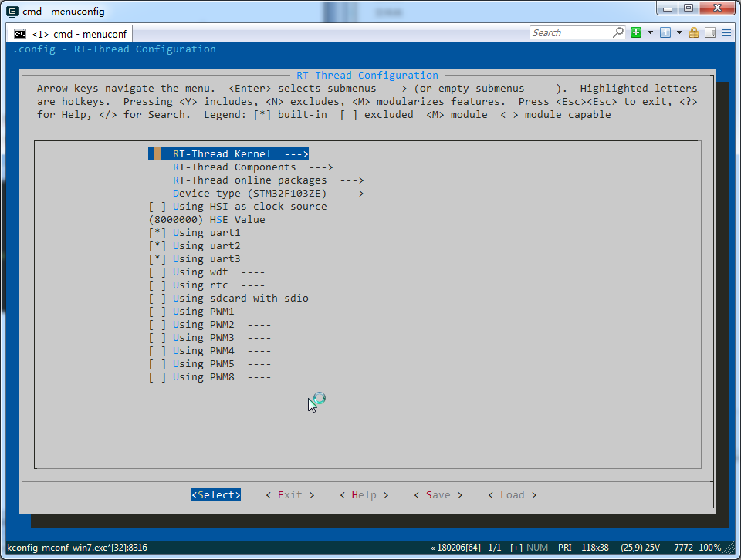Open the active console selector dropdown
This screenshot has width=741, height=560.
[679, 32]
